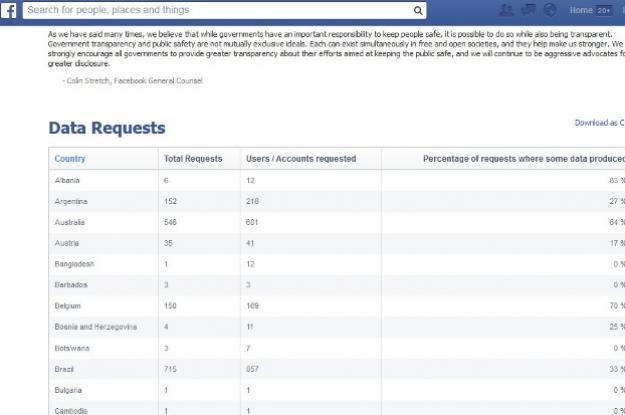Select the Australia row name

click(70, 222)
